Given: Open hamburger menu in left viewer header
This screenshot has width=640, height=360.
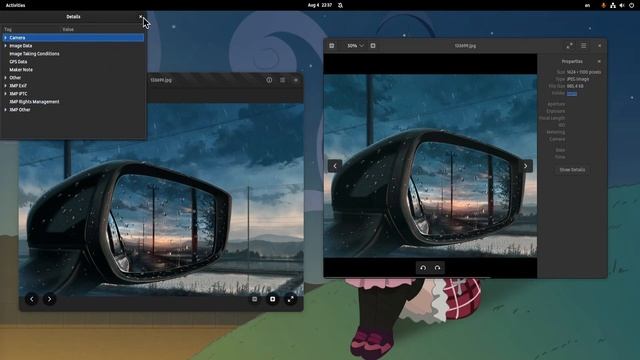Looking at the screenshot, I should (x=282, y=80).
